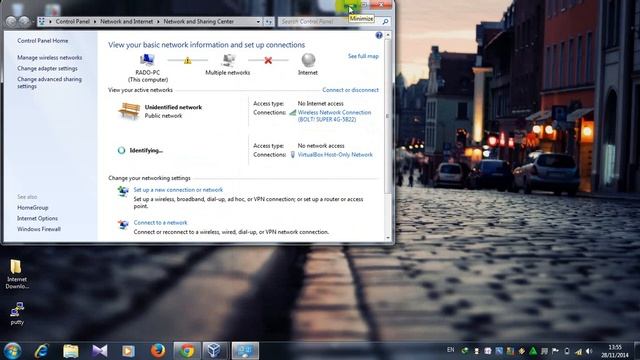Click Set up a new connection or network

(178, 190)
